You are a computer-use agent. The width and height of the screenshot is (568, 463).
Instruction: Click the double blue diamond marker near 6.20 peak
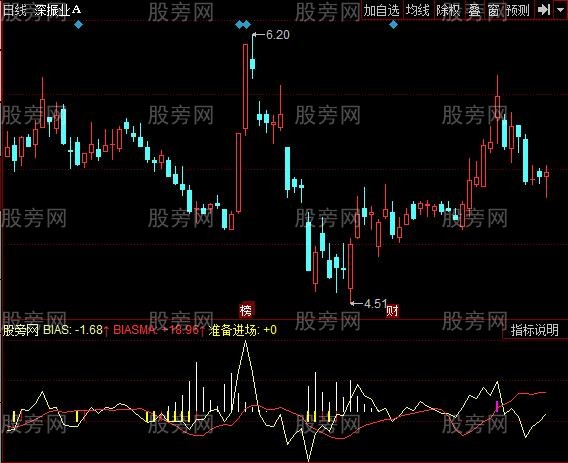243,25
